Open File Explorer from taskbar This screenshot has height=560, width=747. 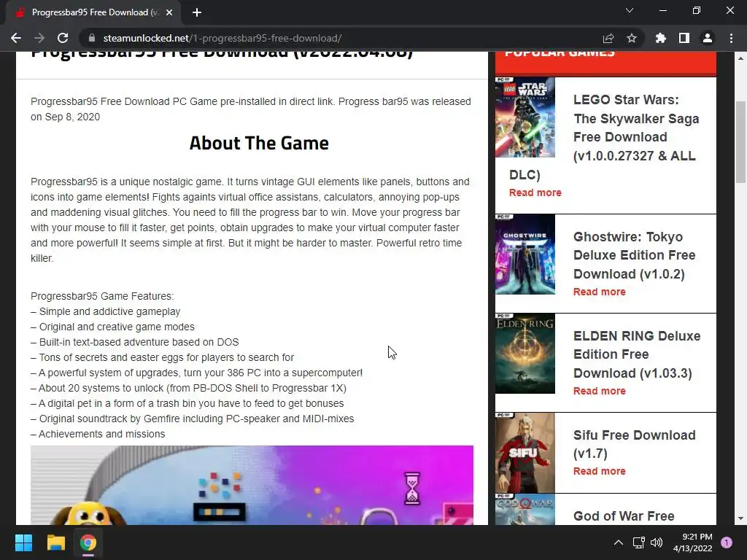click(55, 542)
